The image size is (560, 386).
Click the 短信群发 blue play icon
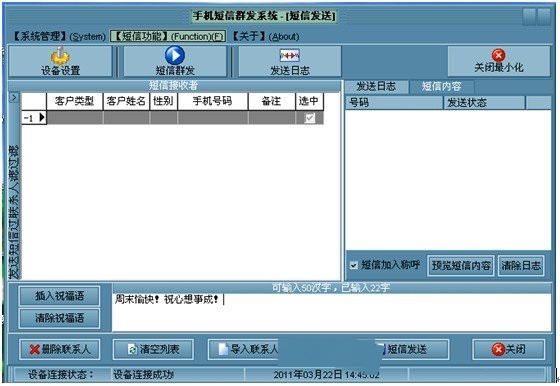(175, 56)
